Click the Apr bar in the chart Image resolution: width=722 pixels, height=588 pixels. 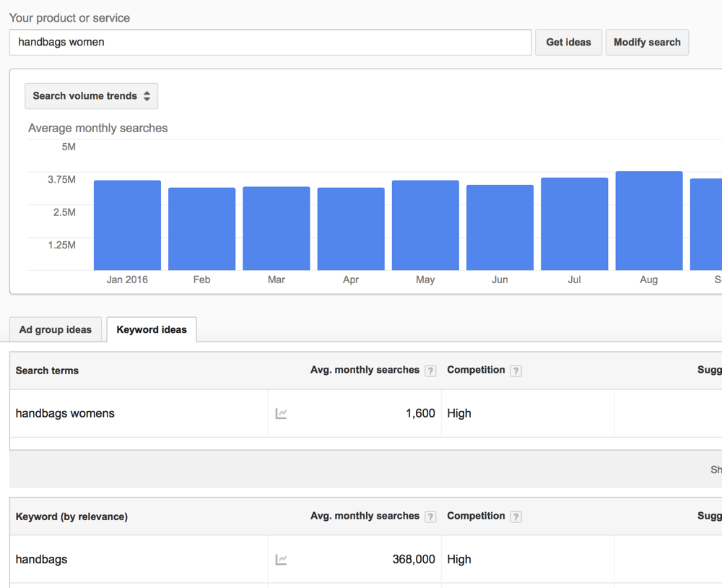pyautogui.click(x=351, y=229)
